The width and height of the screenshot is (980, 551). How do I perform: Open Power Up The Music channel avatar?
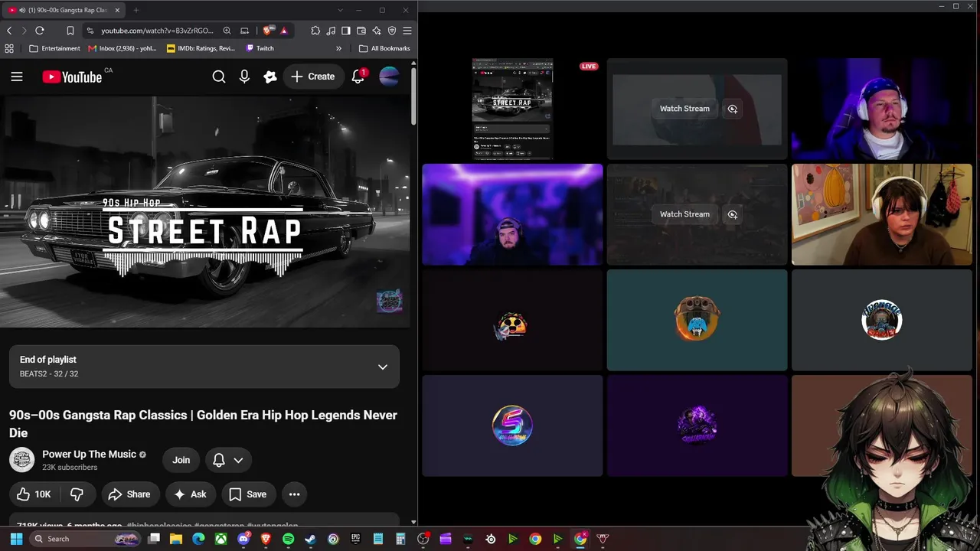[21, 460]
